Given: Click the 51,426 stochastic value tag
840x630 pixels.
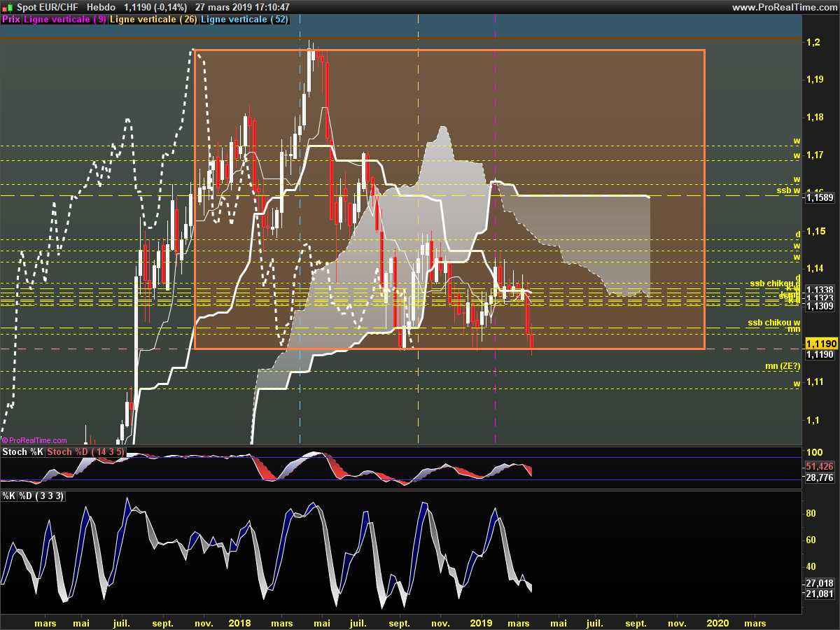Looking at the screenshot, I should coord(820,466).
